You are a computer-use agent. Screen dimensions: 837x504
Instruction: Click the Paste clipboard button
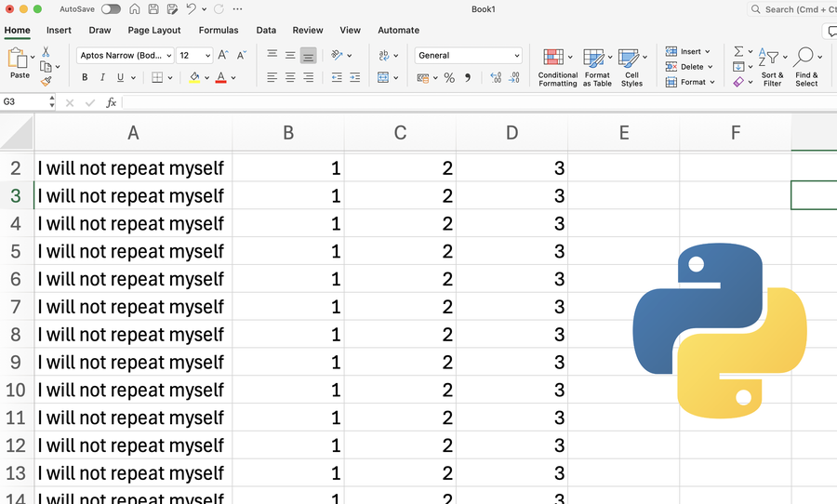click(x=18, y=63)
